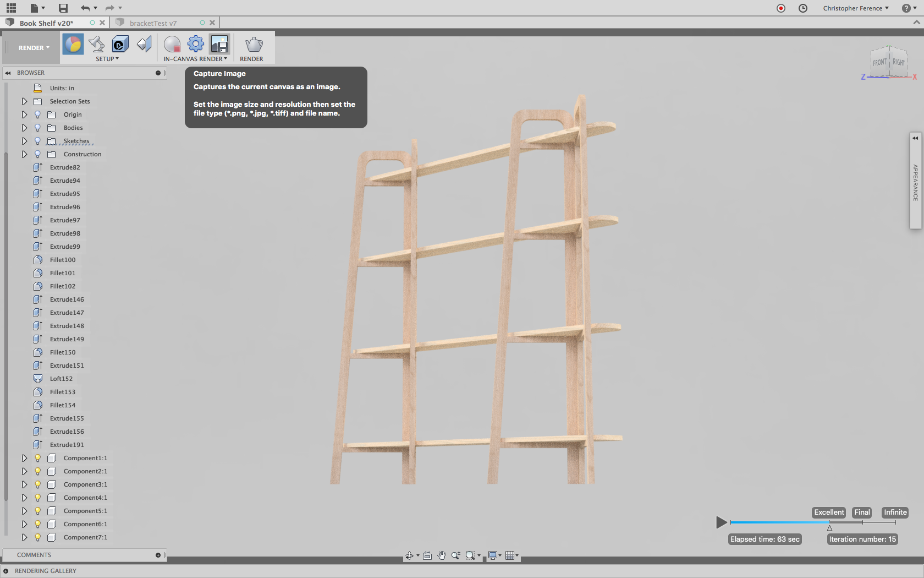Click the Extrude82 feature icon
Viewport: 924px width, 578px height.
[x=38, y=167]
